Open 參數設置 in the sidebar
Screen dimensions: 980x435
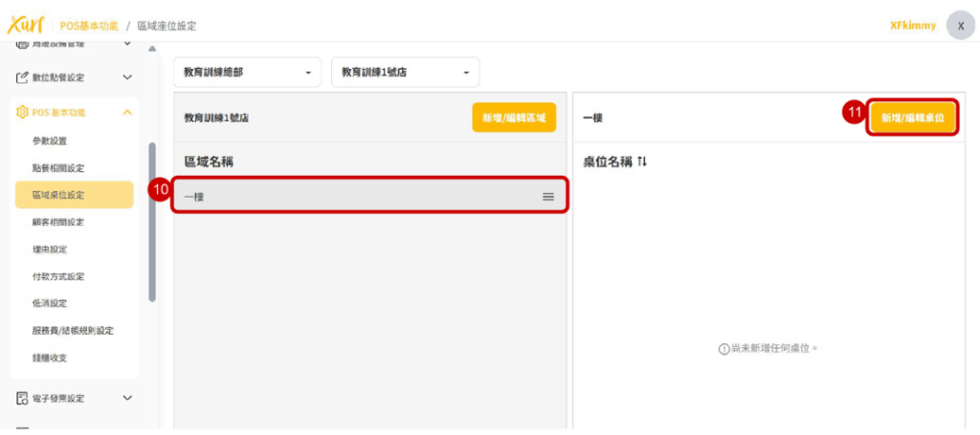click(x=50, y=141)
